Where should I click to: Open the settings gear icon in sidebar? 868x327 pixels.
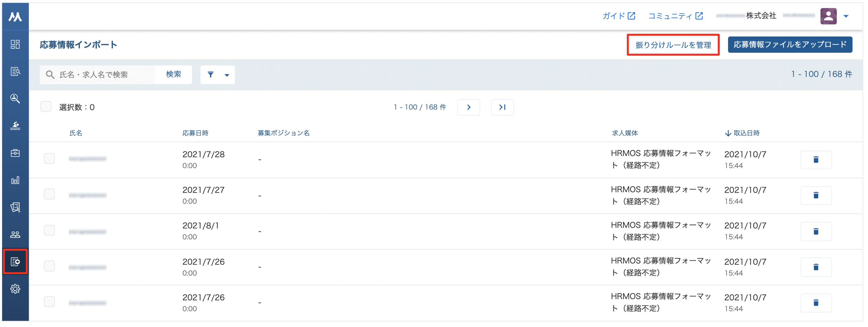tap(15, 289)
